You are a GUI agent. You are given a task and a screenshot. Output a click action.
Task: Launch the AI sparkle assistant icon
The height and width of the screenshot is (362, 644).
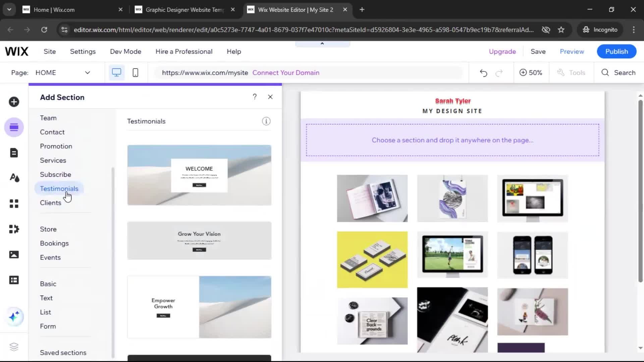click(x=14, y=316)
